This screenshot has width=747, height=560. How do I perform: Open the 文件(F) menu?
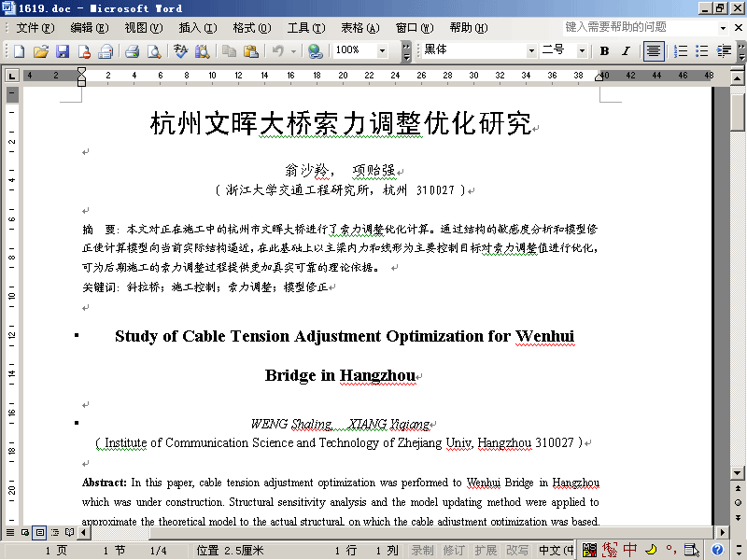click(35, 28)
